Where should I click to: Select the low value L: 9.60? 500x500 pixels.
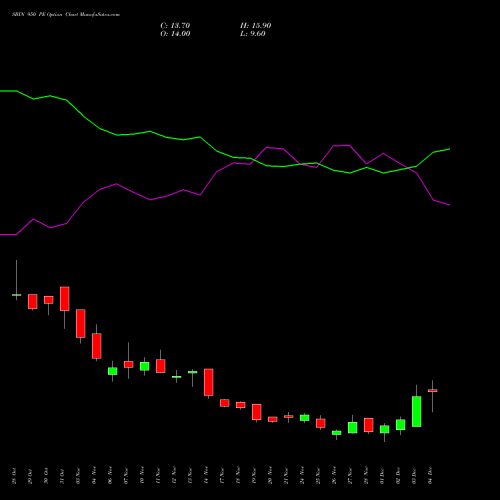[x=253, y=34]
